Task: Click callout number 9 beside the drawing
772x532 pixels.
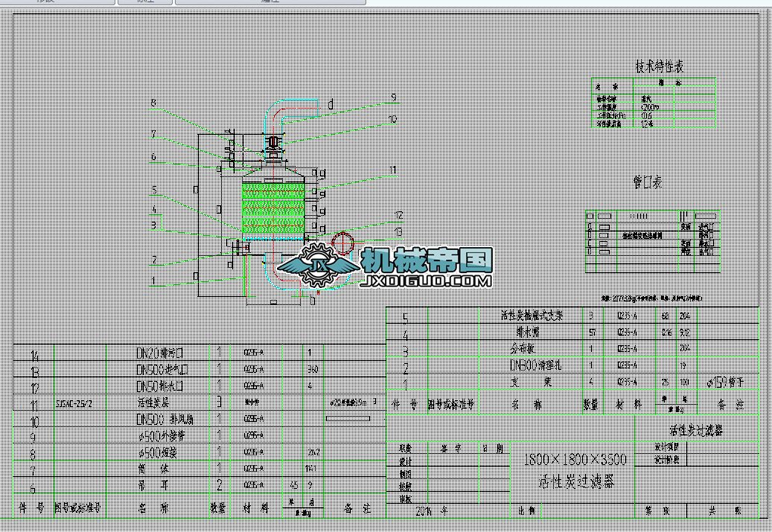Action: coord(394,97)
